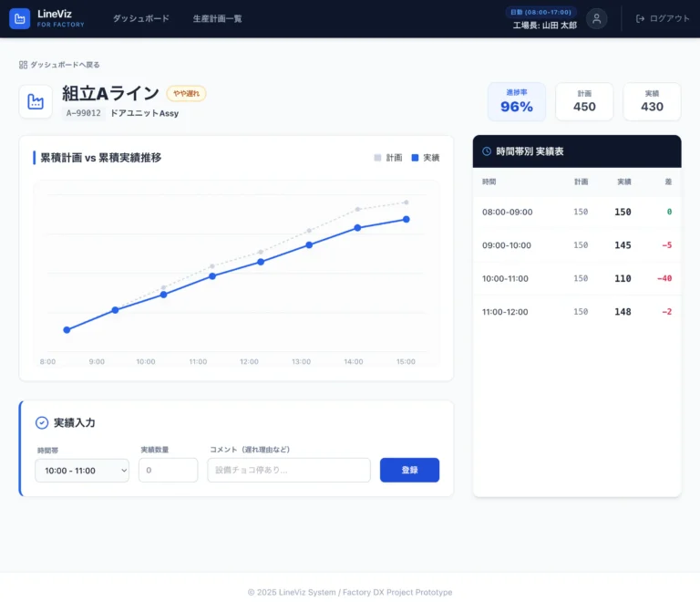The width and height of the screenshot is (700, 612).
Task: Select the 10:00-11:00 table row
Action: 576,278
